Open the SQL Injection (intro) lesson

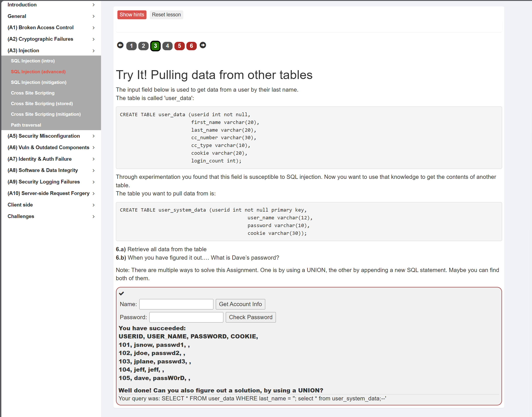point(33,61)
